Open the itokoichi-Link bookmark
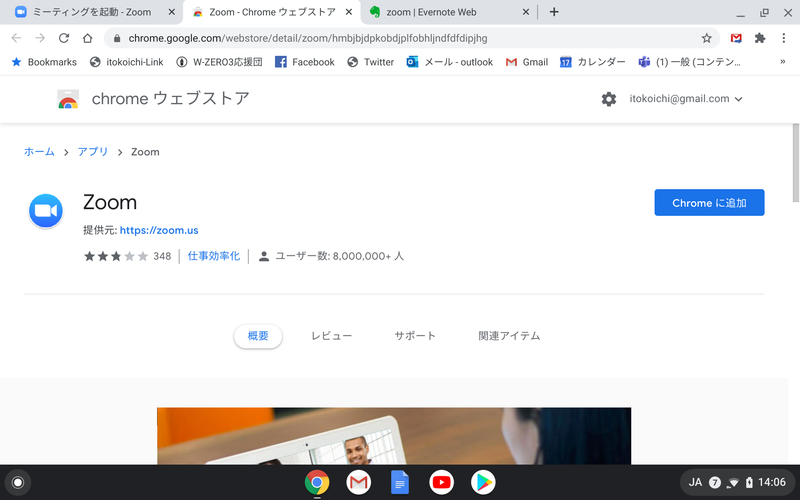This screenshot has width=800, height=500. 127,62
